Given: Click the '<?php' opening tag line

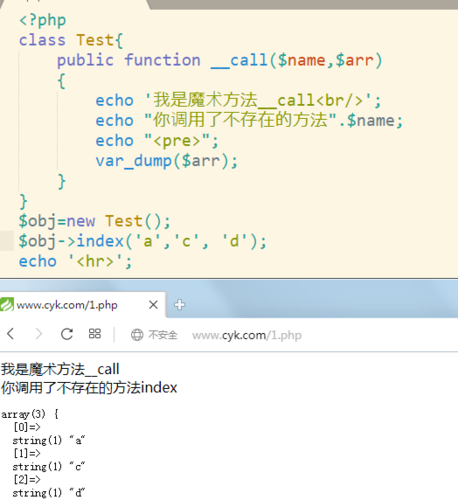Looking at the screenshot, I should point(43,20).
